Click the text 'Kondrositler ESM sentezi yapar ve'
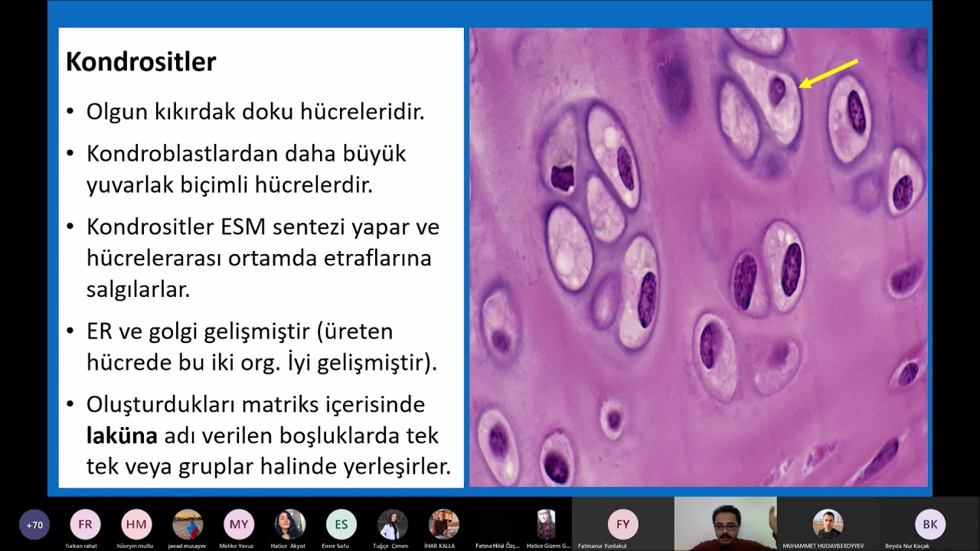Image resolution: width=980 pixels, height=551 pixels. pos(263,227)
